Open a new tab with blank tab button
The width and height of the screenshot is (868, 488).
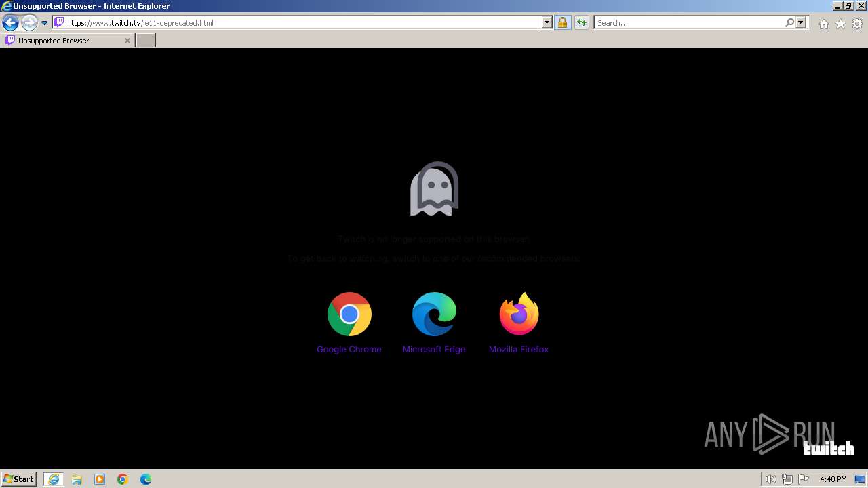pyautogui.click(x=146, y=40)
